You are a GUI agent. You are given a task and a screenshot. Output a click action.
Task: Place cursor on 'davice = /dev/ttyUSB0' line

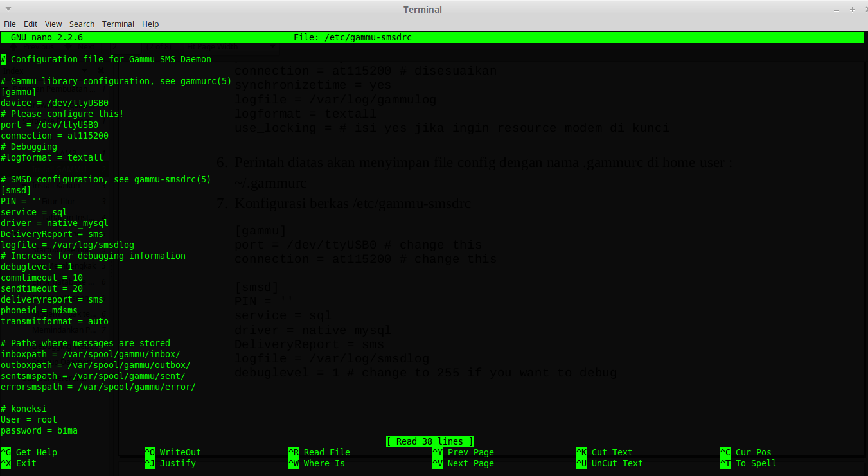(x=55, y=103)
